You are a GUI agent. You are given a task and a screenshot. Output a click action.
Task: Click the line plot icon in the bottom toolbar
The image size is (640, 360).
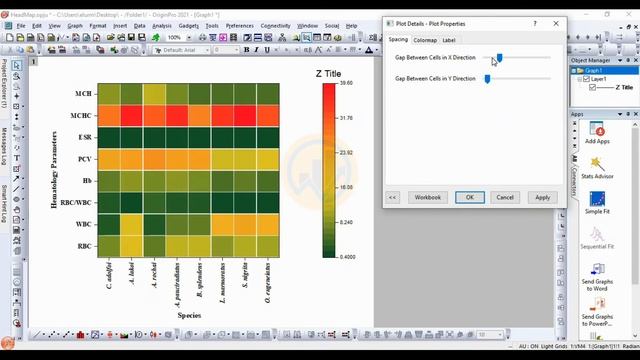point(37,335)
